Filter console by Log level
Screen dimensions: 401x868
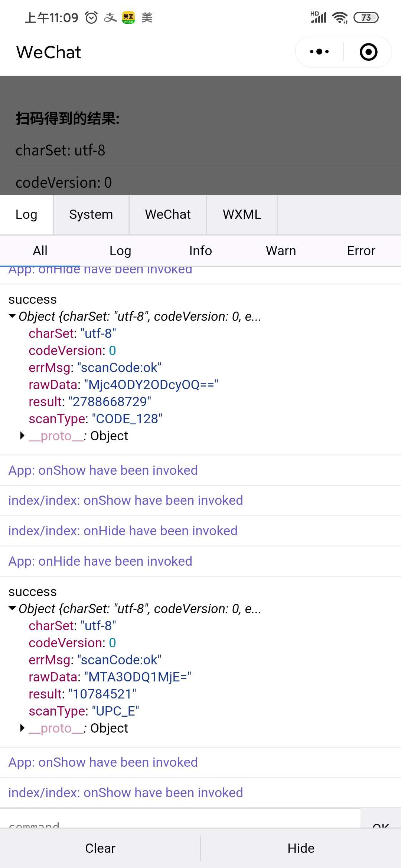[120, 251]
